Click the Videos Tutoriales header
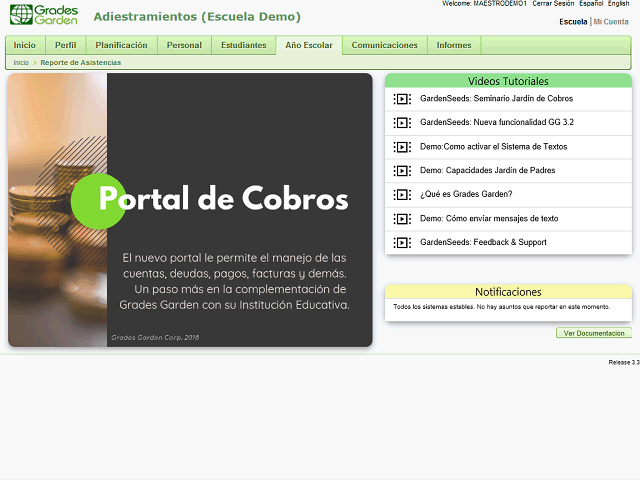The height and width of the screenshot is (480, 640). pyautogui.click(x=508, y=81)
